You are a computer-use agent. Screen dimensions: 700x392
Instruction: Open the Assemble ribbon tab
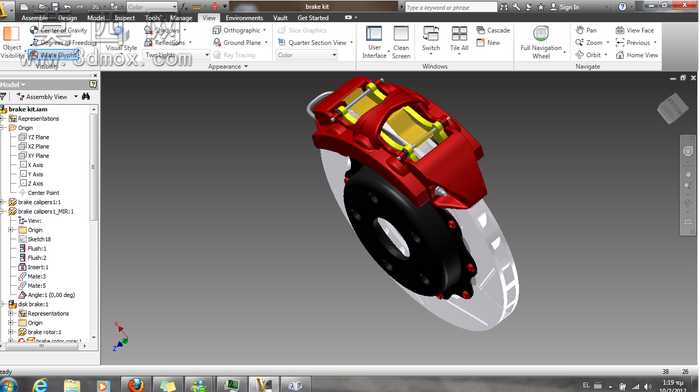pos(34,18)
